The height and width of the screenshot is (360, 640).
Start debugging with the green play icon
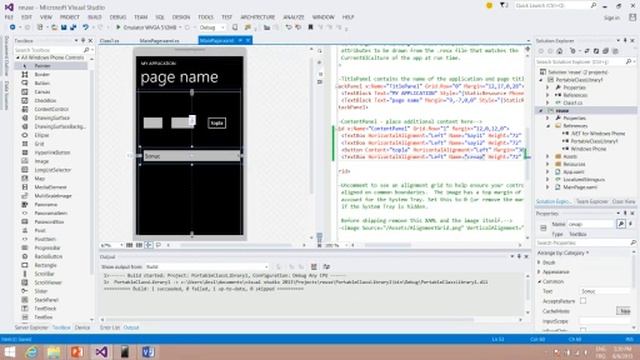coord(118,27)
